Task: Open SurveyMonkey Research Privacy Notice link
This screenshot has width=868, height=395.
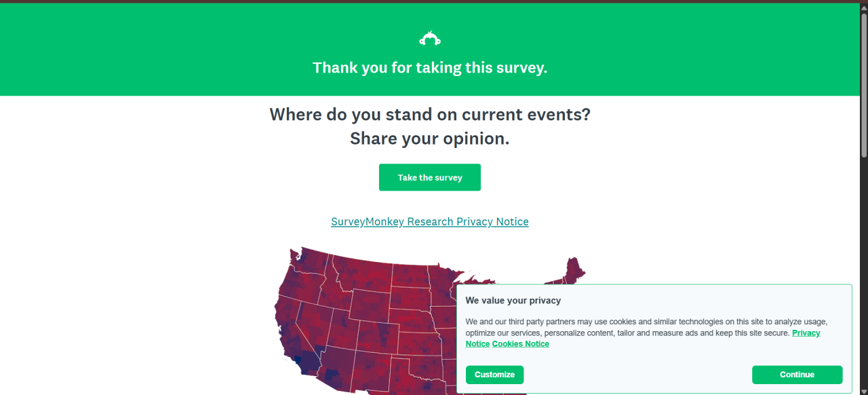Action: 429,222
